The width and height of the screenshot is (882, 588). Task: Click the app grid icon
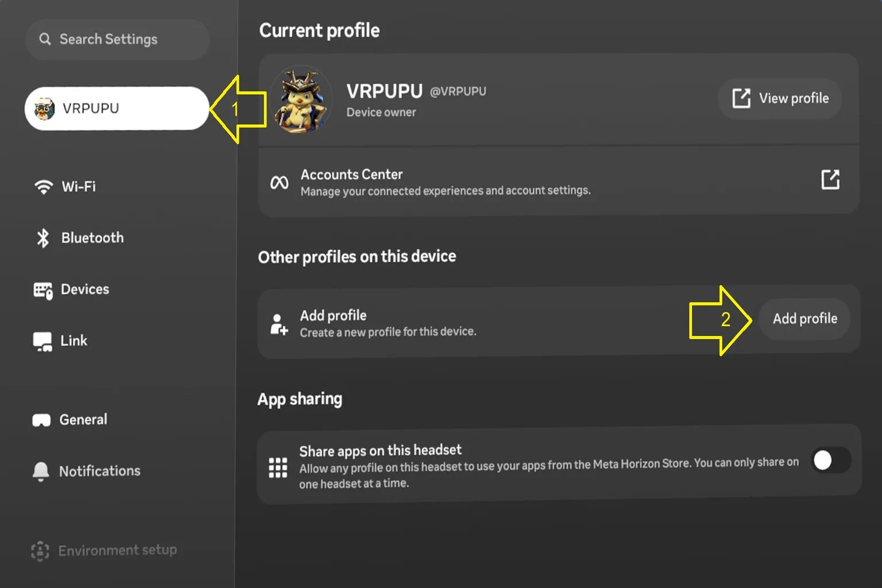pos(278,467)
